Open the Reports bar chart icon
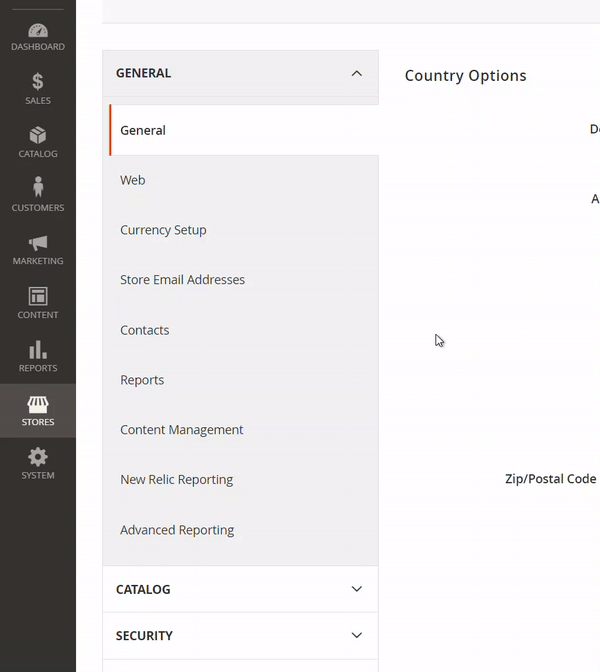 click(x=38, y=350)
